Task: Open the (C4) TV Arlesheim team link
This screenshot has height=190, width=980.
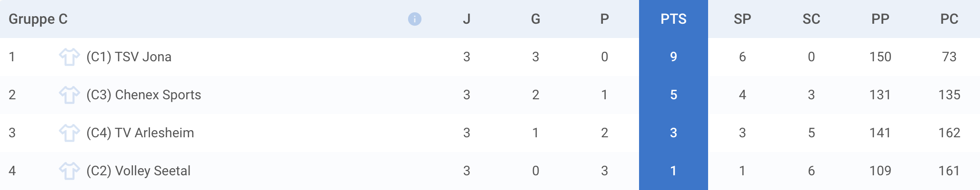Action: coord(140,133)
